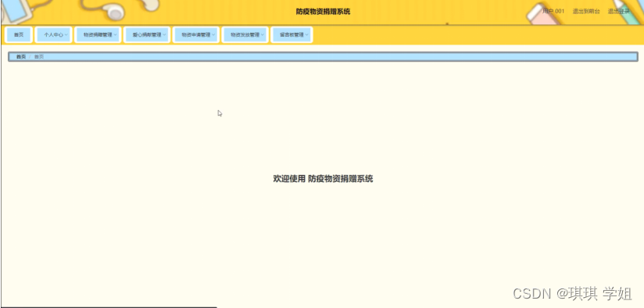This screenshot has height=308, width=644.
Task: Click the 欢迎使用 防疫物资捐赠系统 welcome text
Action: point(324,179)
